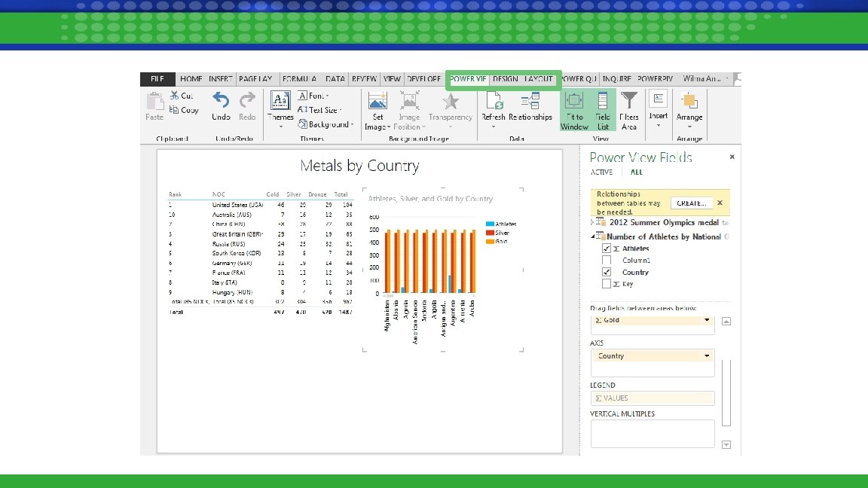Switch to the LAYOUT ribbon tab
The width and height of the screenshot is (868, 488).
(x=539, y=79)
